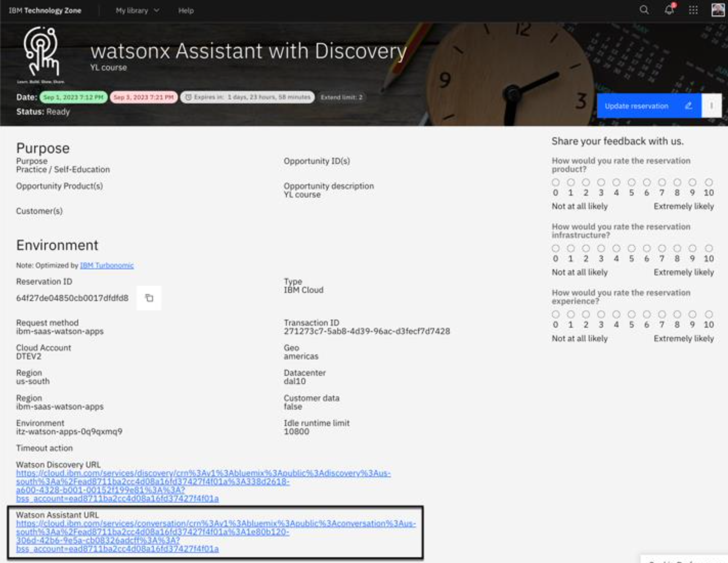Image resolution: width=728 pixels, height=563 pixels.
Task: Click the clock icon in Expires badge
Action: tap(188, 97)
